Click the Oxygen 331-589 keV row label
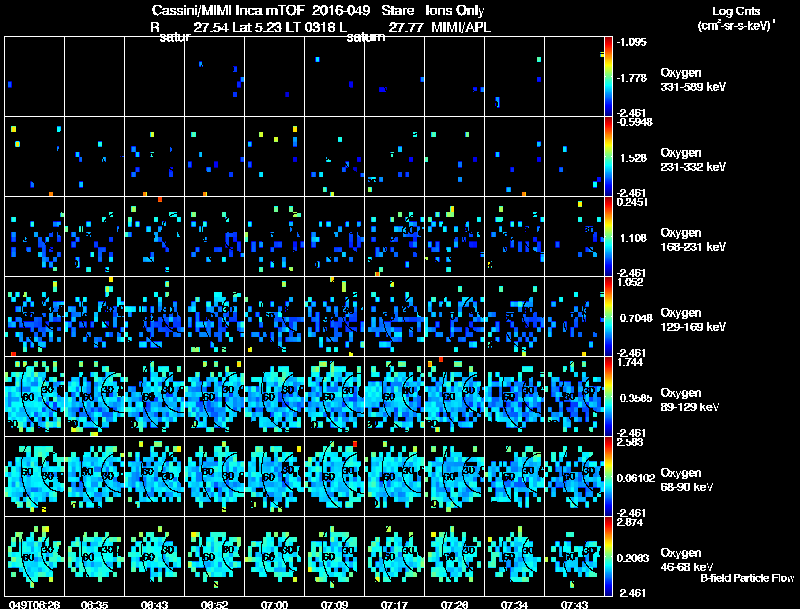 [693, 80]
